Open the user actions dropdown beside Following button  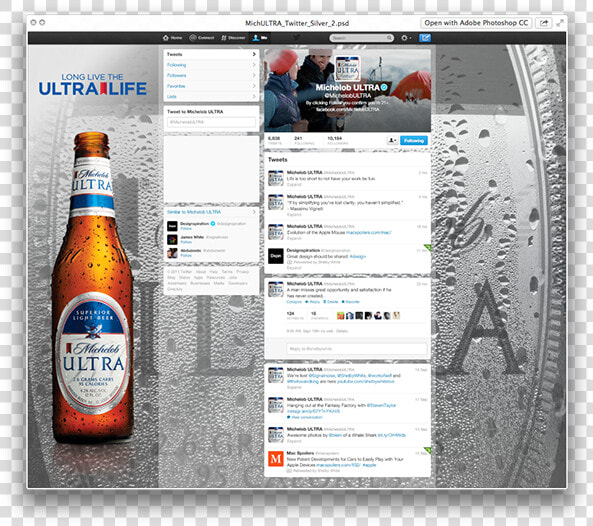392,140
